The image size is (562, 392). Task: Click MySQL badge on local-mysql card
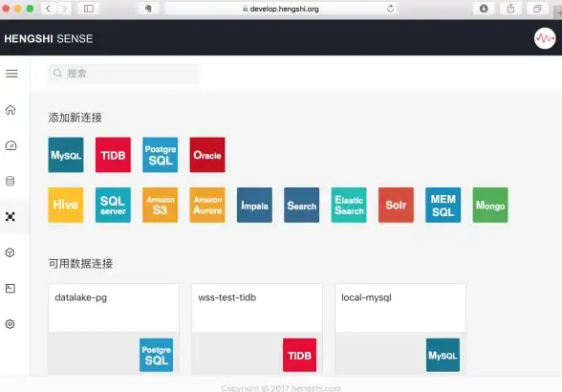(x=443, y=355)
